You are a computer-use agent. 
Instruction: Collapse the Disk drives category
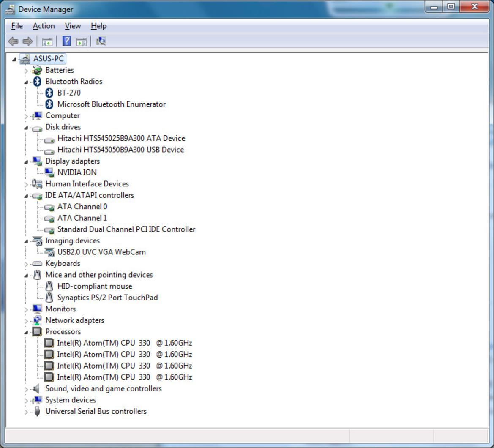pos(26,128)
